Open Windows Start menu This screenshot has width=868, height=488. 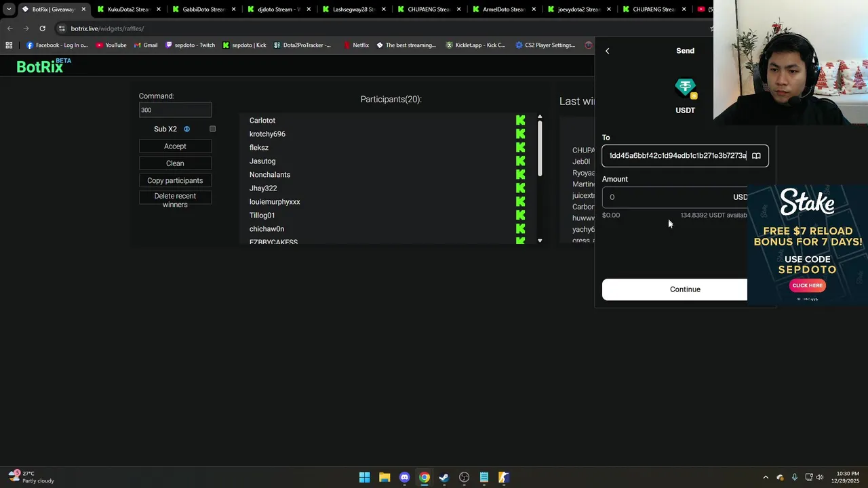pos(364,477)
